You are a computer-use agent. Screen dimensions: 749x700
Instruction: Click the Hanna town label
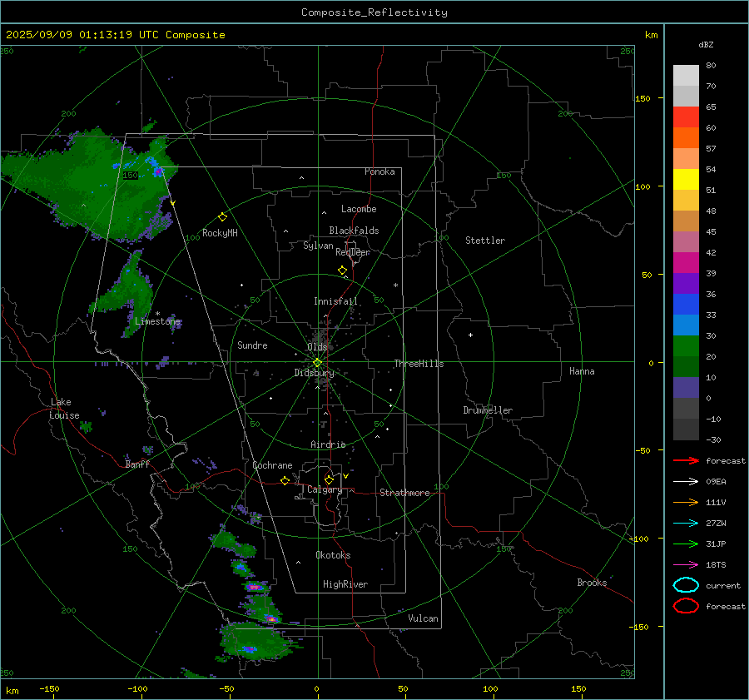tap(582, 371)
